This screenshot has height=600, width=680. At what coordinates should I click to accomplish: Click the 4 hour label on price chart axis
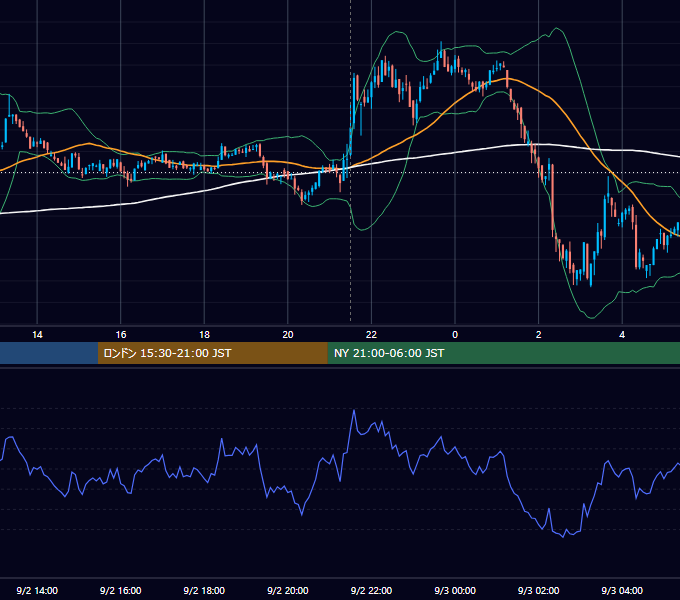[622, 335]
